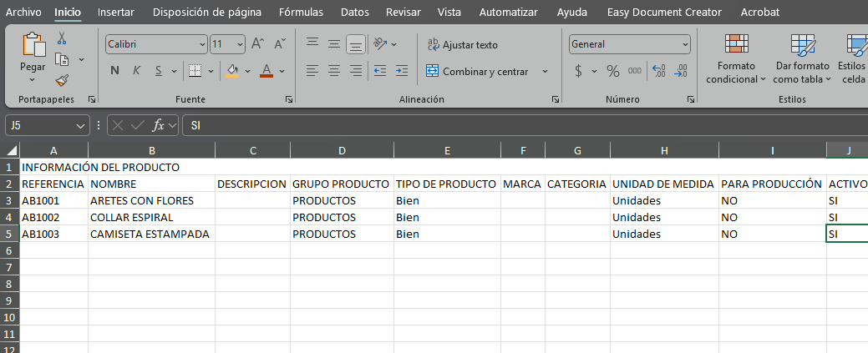
Task: Toggle bold formatting (N)
Action: click(x=114, y=71)
